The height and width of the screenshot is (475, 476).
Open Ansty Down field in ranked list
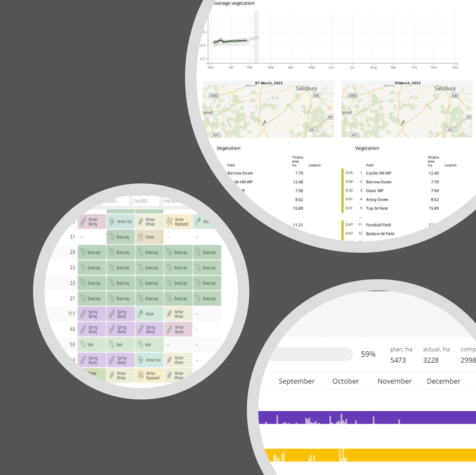(377, 199)
